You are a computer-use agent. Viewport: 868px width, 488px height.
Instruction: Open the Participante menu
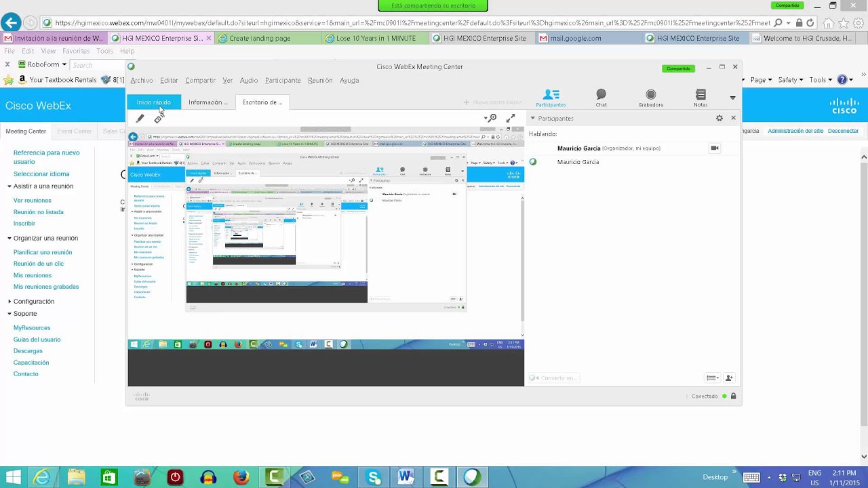(283, 80)
